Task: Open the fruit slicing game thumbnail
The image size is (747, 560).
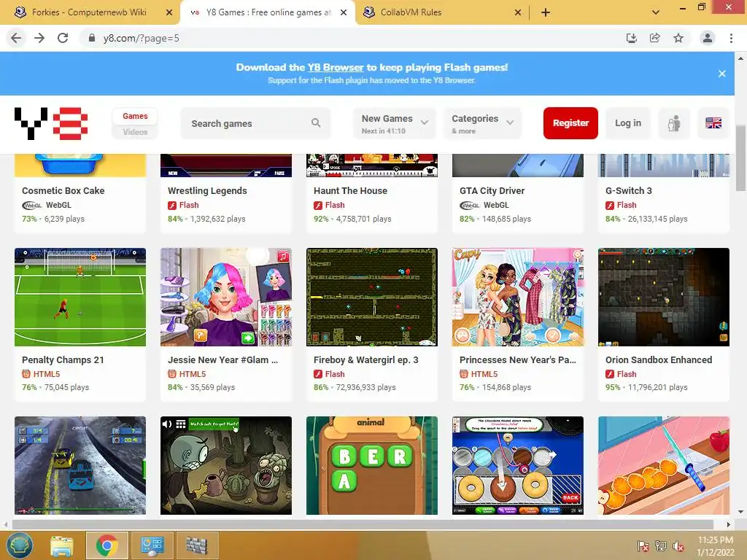Action: pos(664,465)
